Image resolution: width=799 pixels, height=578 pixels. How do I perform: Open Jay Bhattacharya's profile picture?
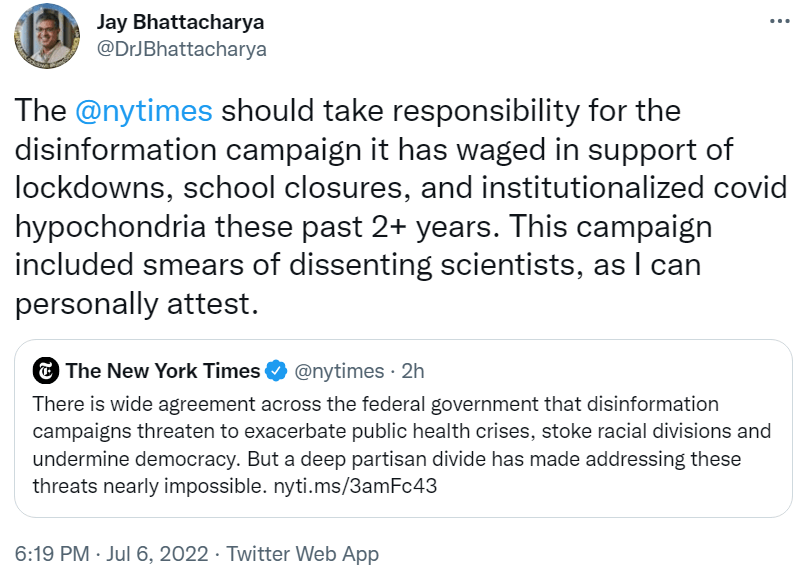coord(46,36)
